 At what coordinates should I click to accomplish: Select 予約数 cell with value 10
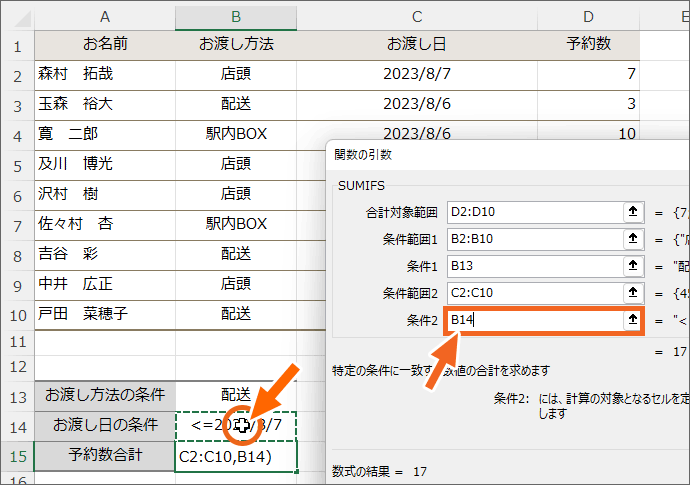[588, 130]
